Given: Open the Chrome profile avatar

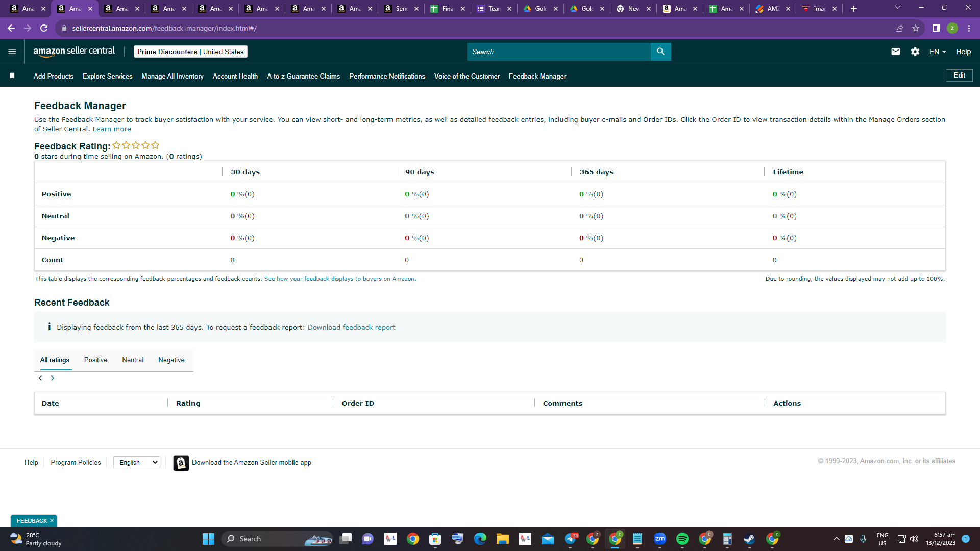Looking at the screenshot, I should point(952,28).
